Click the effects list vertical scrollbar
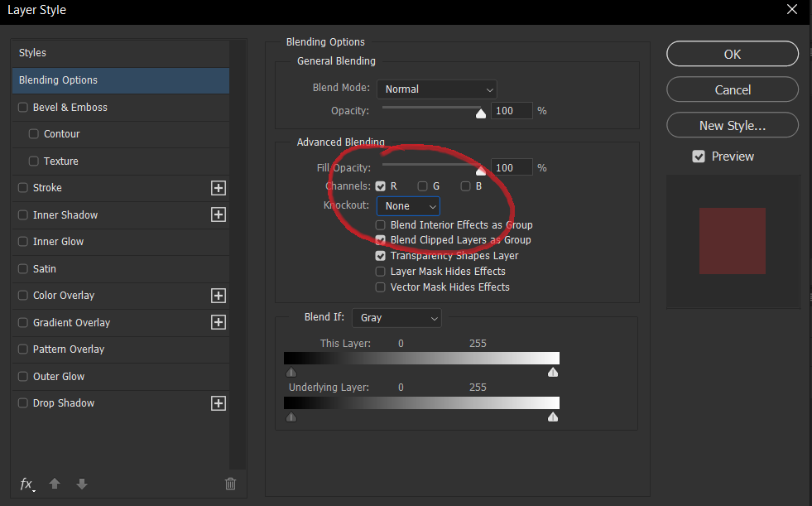This screenshot has width=812, height=506. pyautogui.click(x=238, y=253)
